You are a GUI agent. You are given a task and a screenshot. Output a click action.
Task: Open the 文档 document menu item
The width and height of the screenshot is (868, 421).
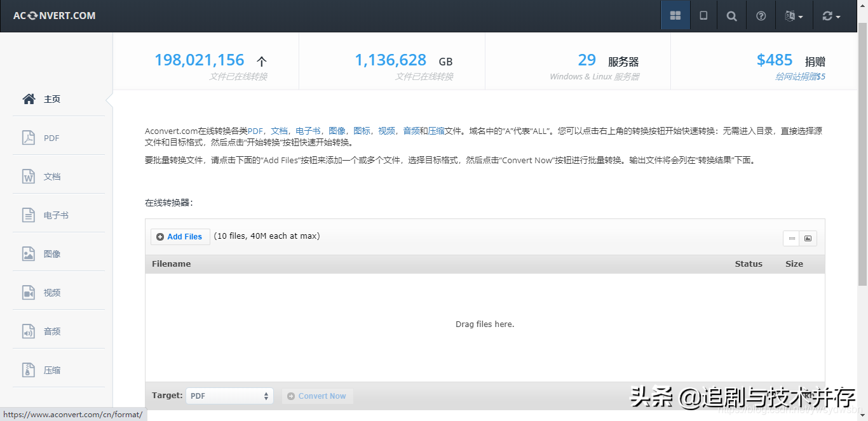click(52, 177)
